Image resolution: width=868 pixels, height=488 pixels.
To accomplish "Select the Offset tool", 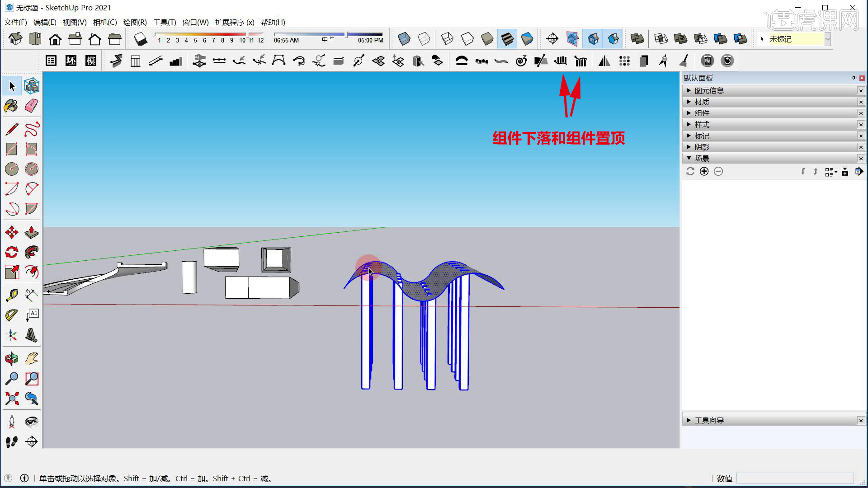I will click(31, 272).
